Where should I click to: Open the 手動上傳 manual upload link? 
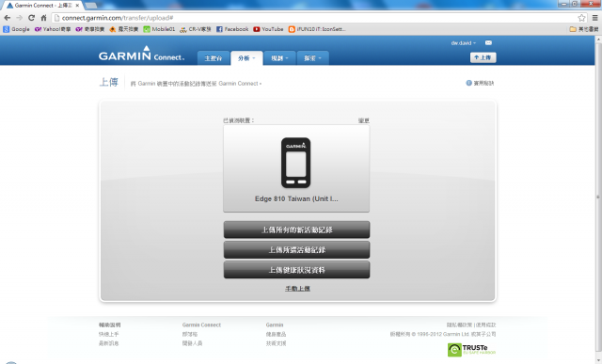pyautogui.click(x=297, y=289)
